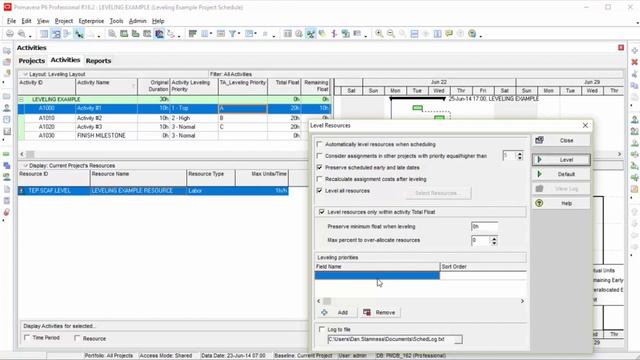The image size is (640, 360).
Task: Switch to the Projects tab
Action: (31, 61)
